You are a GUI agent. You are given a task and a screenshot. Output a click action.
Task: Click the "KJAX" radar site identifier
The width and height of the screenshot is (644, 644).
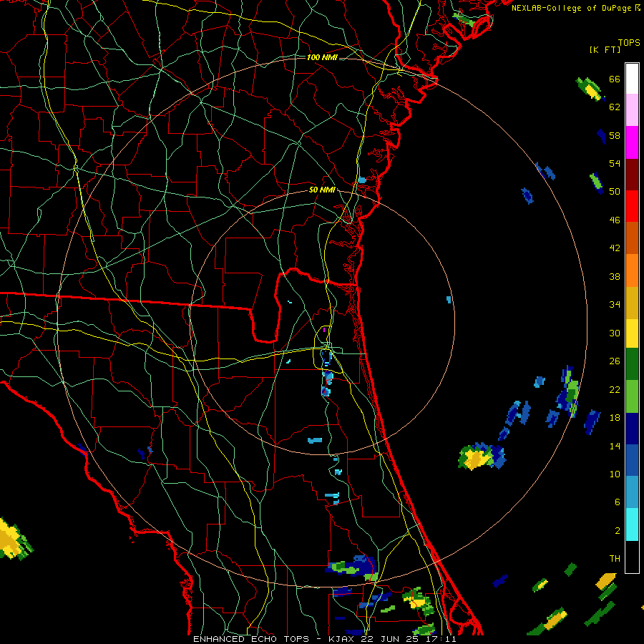point(343,639)
